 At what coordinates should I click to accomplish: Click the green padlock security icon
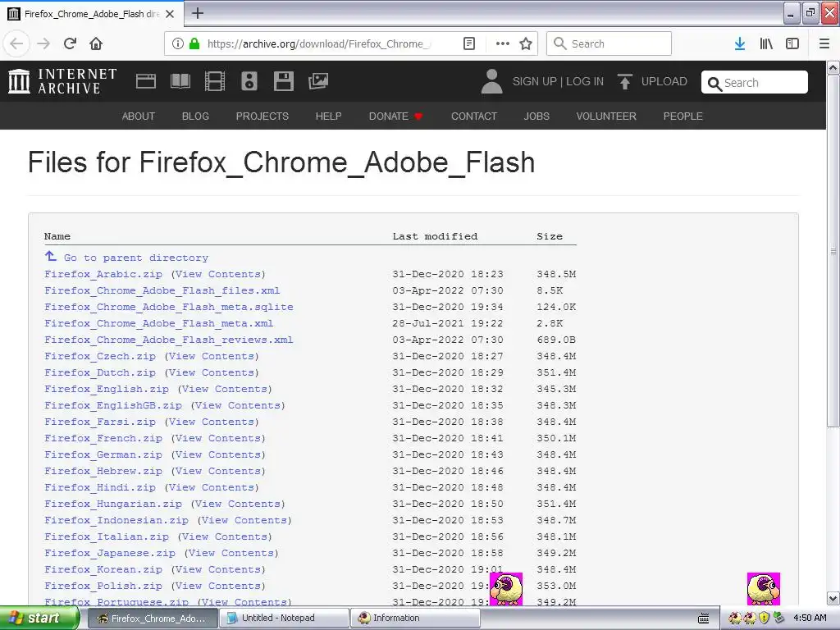pyautogui.click(x=194, y=43)
